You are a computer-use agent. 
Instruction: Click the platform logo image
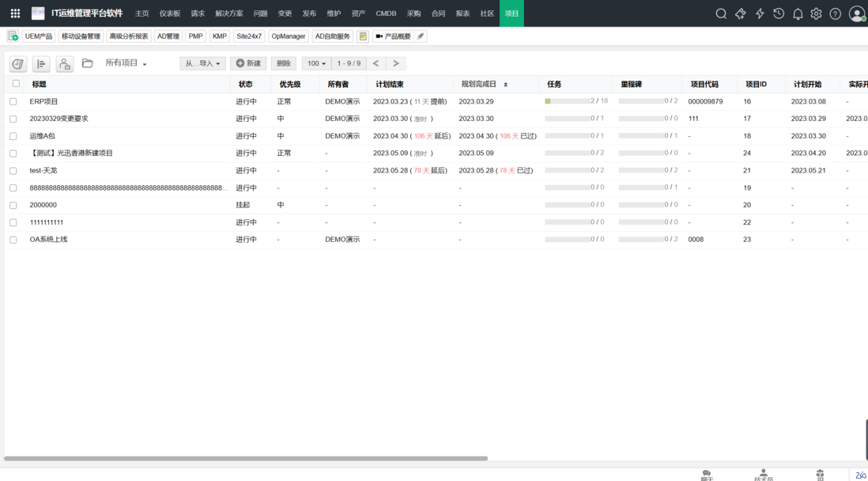[38, 13]
